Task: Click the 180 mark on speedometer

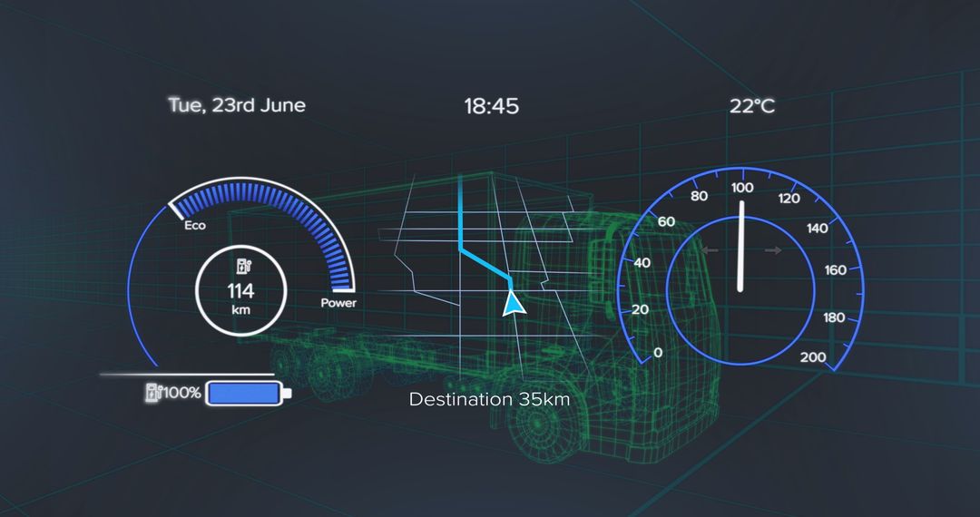Action: pos(834,317)
